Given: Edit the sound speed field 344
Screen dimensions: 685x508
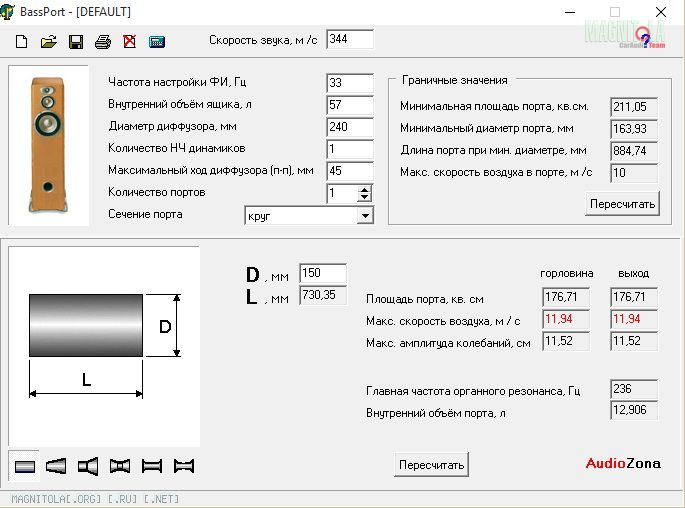Looking at the screenshot, I should tap(350, 39).
